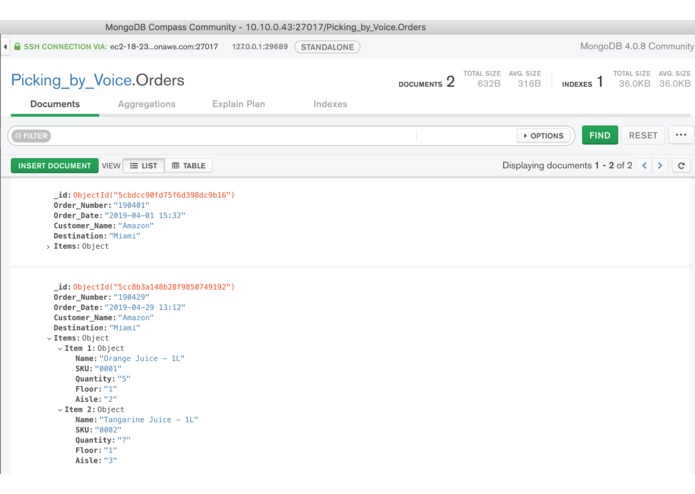Click MongoDB 4.0.8 Community version text
695x494 pixels.
pos(636,46)
